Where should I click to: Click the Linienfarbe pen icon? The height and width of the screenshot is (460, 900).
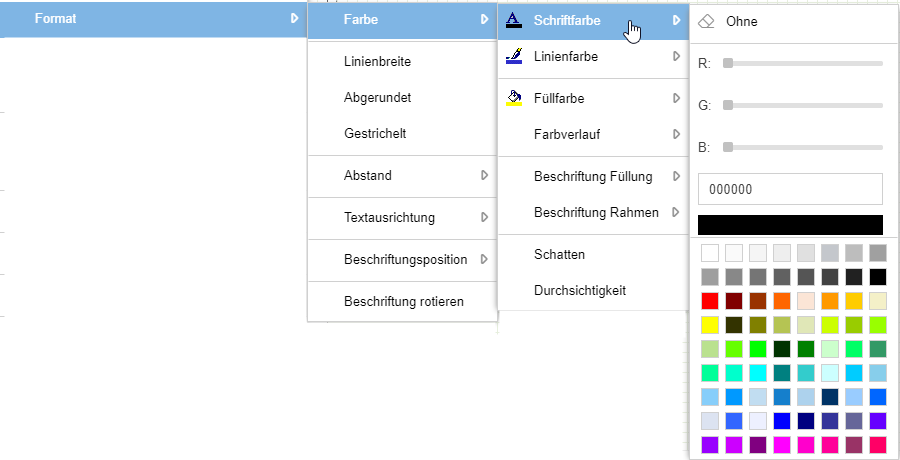(x=513, y=57)
